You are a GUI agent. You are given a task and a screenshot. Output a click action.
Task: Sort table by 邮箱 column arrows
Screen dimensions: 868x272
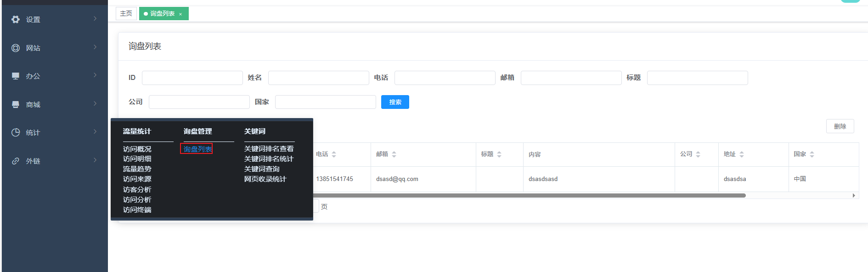394,154
